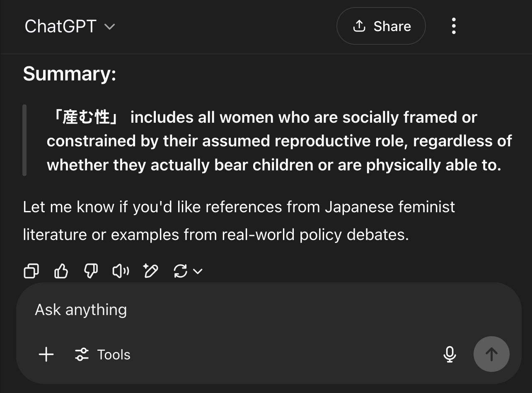Screen dimensions: 532x393
Task: Expand the ChatGPT model selector dropdown
Action: [x=110, y=27]
